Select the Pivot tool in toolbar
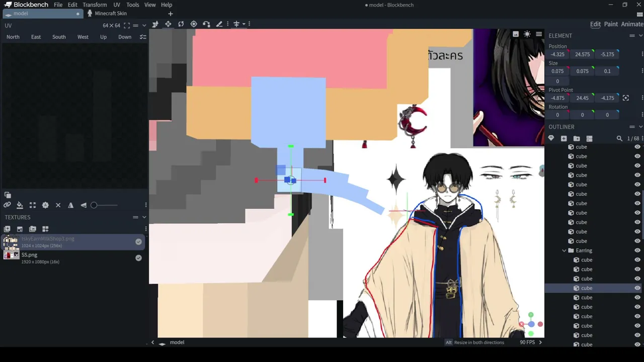The width and height of the screenshot is (644, 362). point(194,24)
